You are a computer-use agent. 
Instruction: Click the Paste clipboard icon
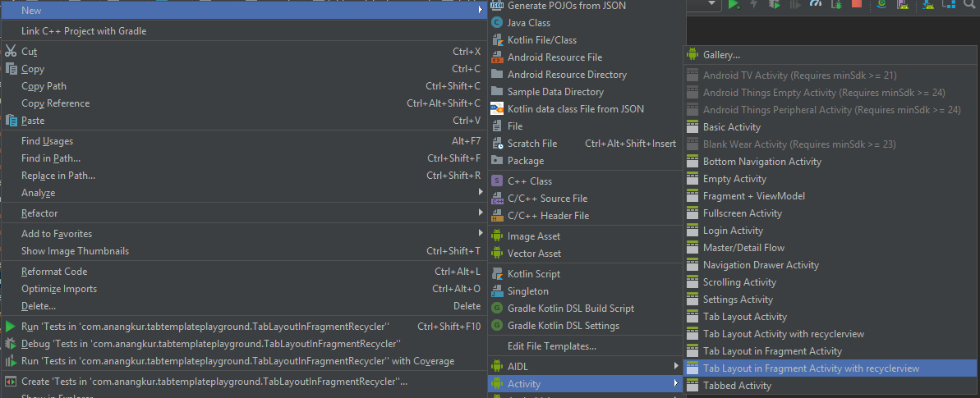tap(12, 120)
